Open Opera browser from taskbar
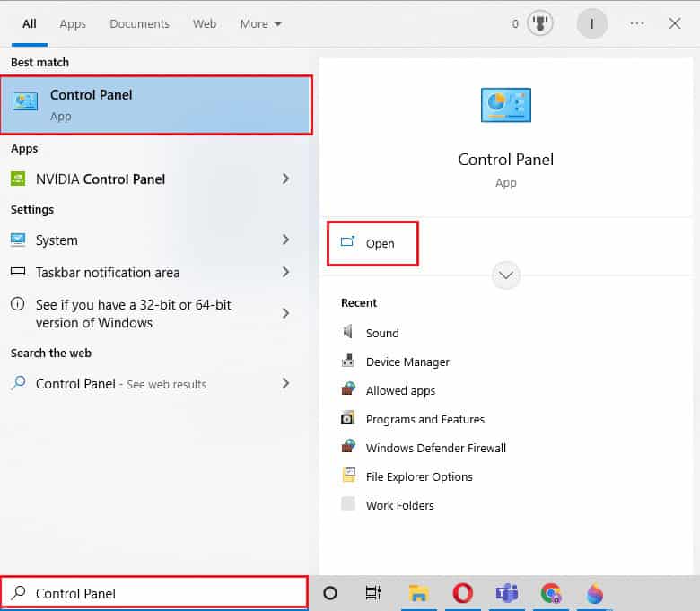This screenshot has height=611, width=700. 463,593
